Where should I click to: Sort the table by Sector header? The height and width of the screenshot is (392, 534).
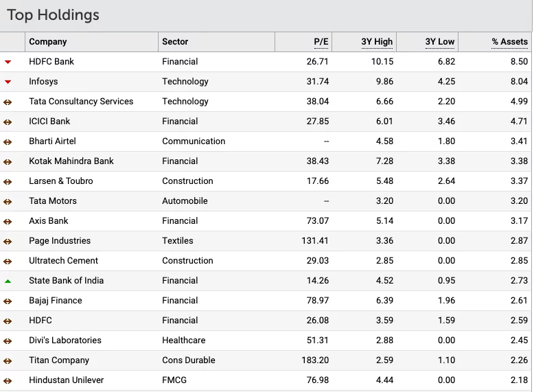tap(175, 42)
